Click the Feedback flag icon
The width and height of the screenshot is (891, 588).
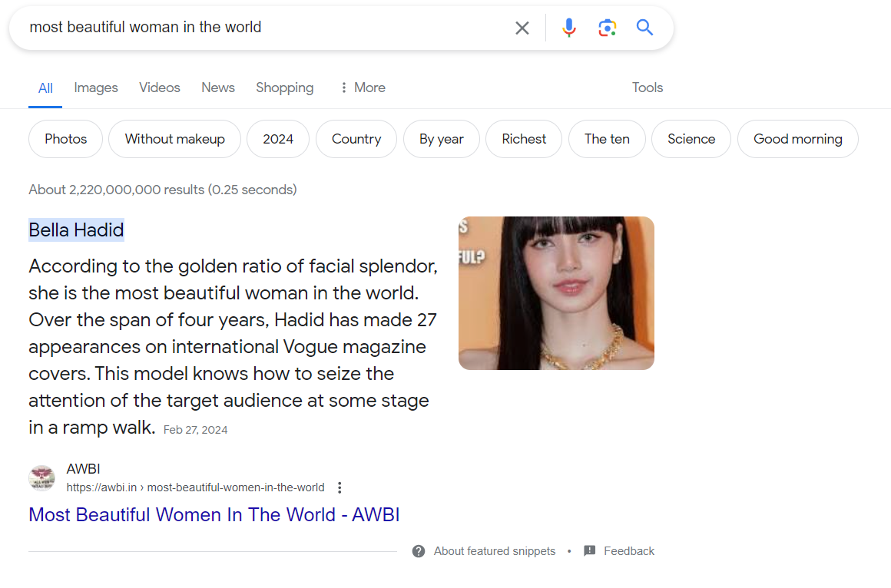click(x=590, y=550)
